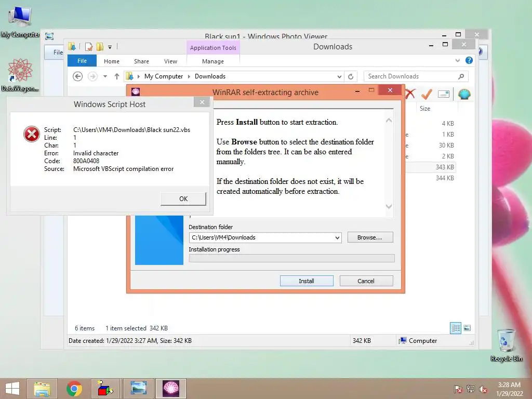Screen dimensions: 532x399
Task: Open the Home ribbon tab
Action: pos(112,61)
